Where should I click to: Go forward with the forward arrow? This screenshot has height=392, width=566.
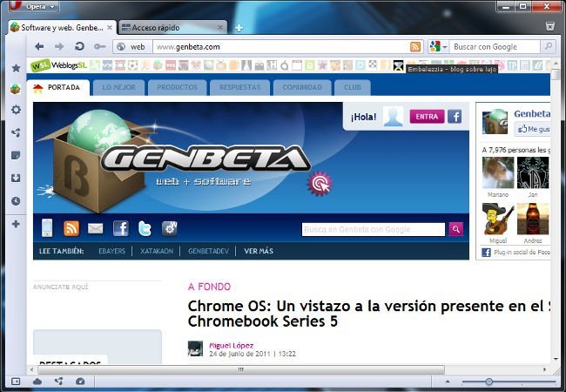coord(59,46)
